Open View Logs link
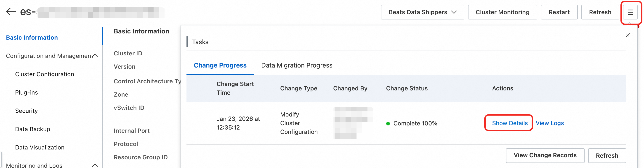The height and width of the screenshot is (168, 644). 549,123
